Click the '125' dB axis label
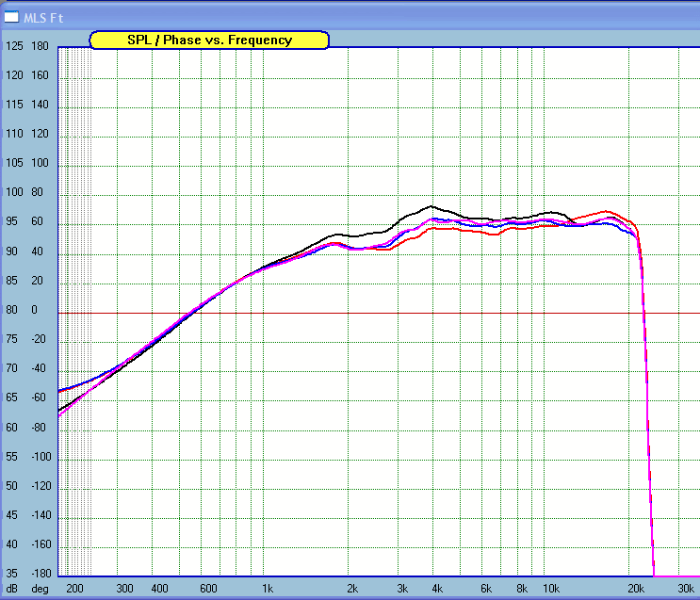The height and width of the screenshot is (600, 700). [14, 46]
